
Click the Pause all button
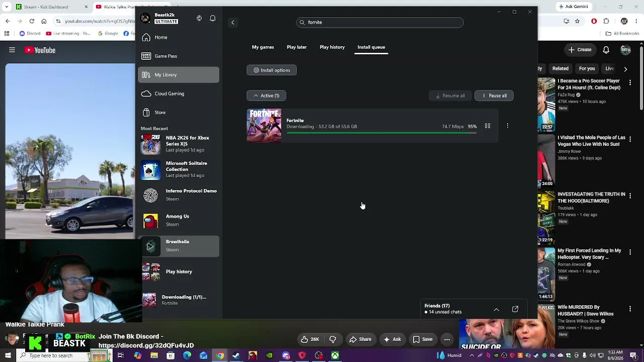[x=494, y=96]
